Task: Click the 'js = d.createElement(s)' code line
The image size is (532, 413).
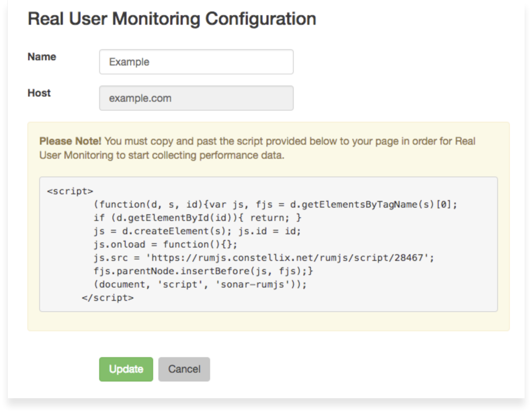Action: click(197, 231)
